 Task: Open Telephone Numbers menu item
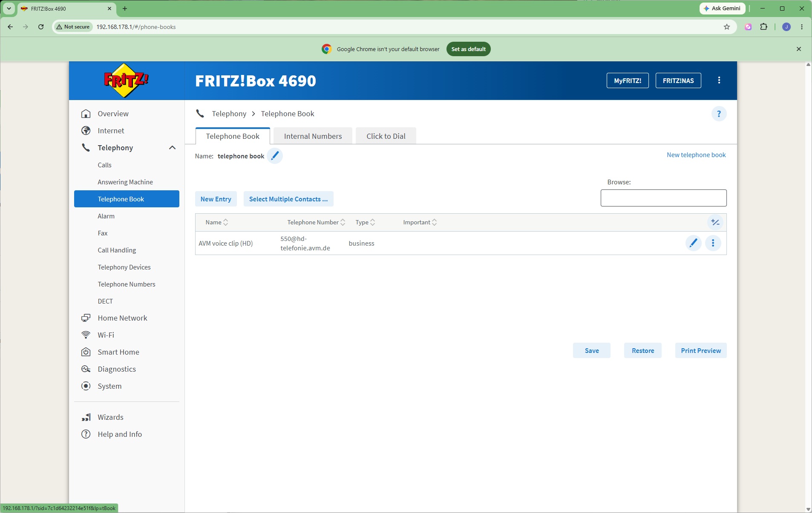pyautogui.click(x=127, y=284)
